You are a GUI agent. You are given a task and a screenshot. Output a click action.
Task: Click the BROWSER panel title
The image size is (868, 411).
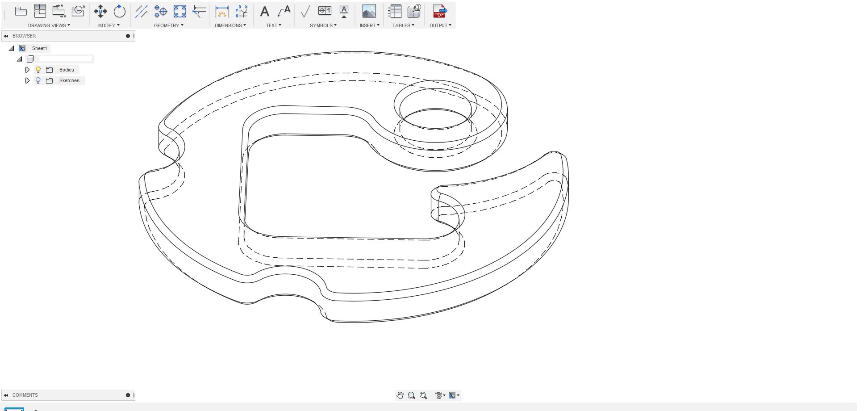[x=24, y=36]
